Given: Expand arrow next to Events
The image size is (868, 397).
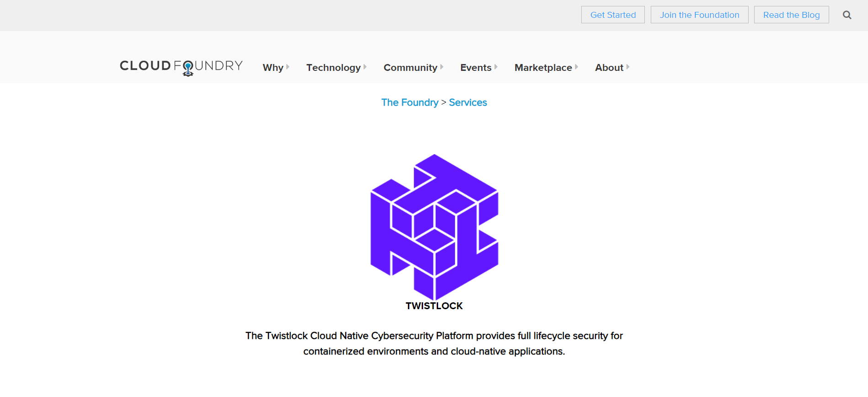Looking at the screenshot, I should [496, 67].
